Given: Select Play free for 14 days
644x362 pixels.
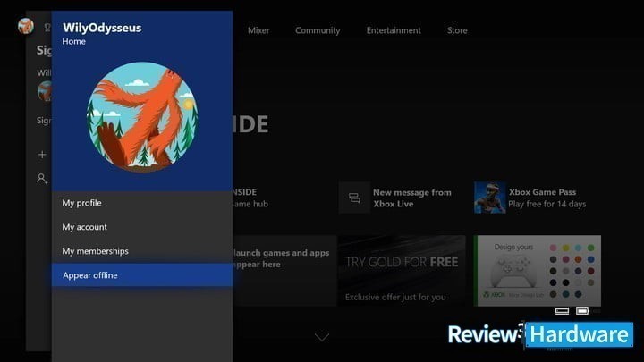Looking at the screenshot, I should click(x=547, y=204).
